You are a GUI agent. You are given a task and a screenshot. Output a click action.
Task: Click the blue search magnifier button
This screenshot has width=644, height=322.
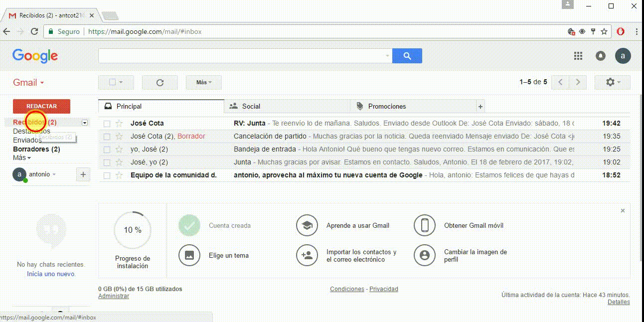coord(407,56)
